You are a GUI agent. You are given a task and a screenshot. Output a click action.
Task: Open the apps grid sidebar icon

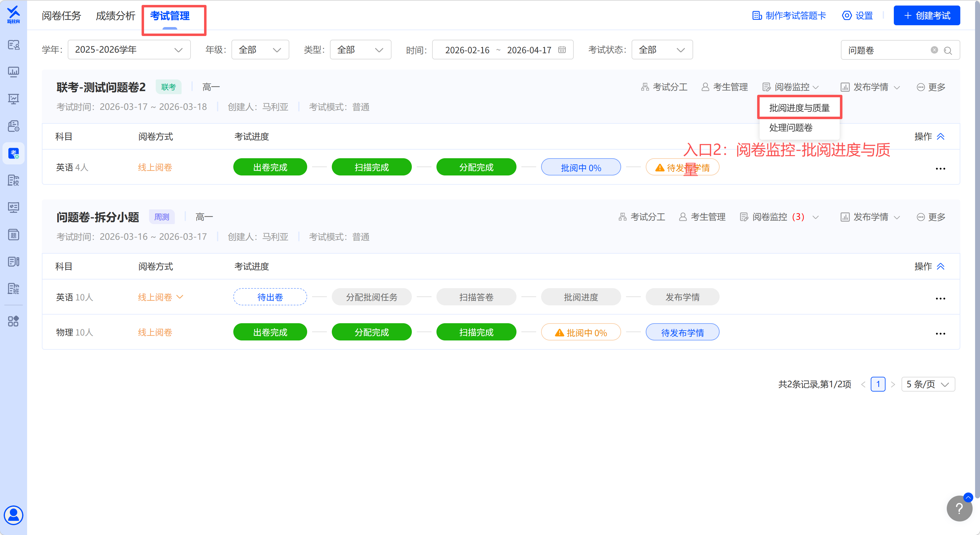coord(14,321)
